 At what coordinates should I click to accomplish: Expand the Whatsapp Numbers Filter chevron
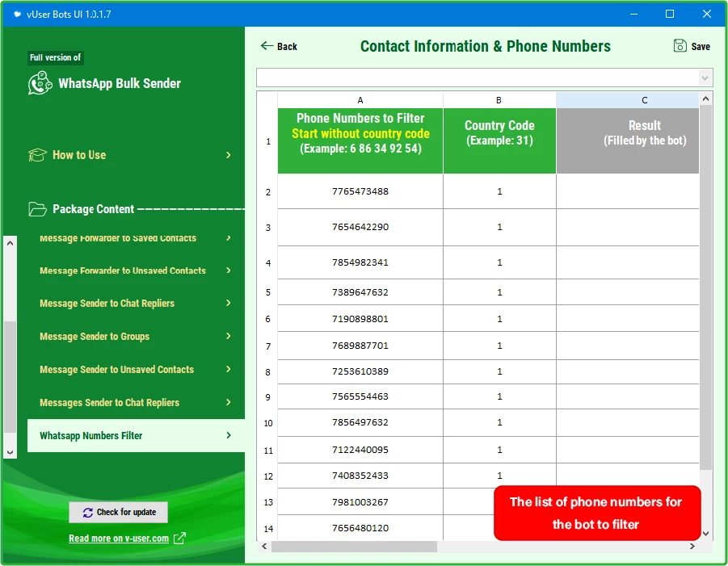(x=229, y=435)
